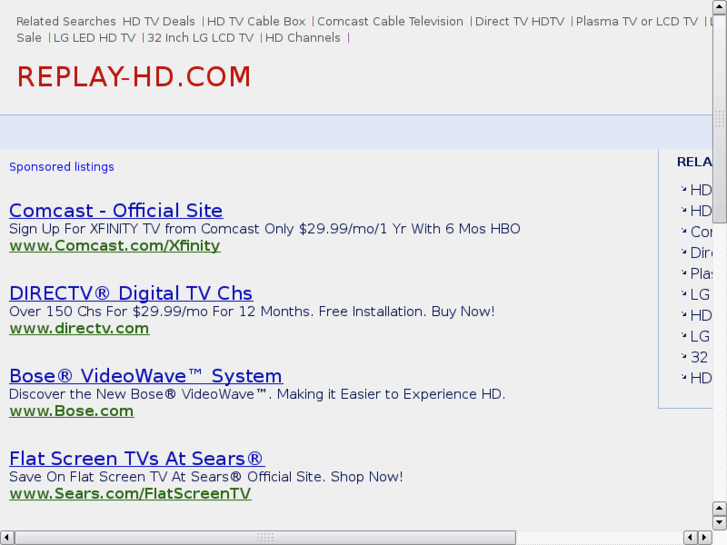Open DIRECTV Digital TV Chs listing
The height and width of the screenshot is (545, 727).
coord(131,293)
